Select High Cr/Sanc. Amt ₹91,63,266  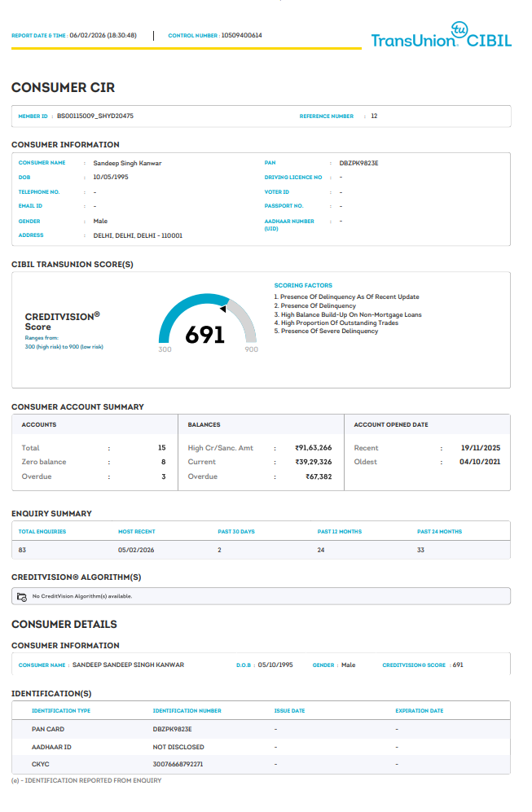(314, 448)
